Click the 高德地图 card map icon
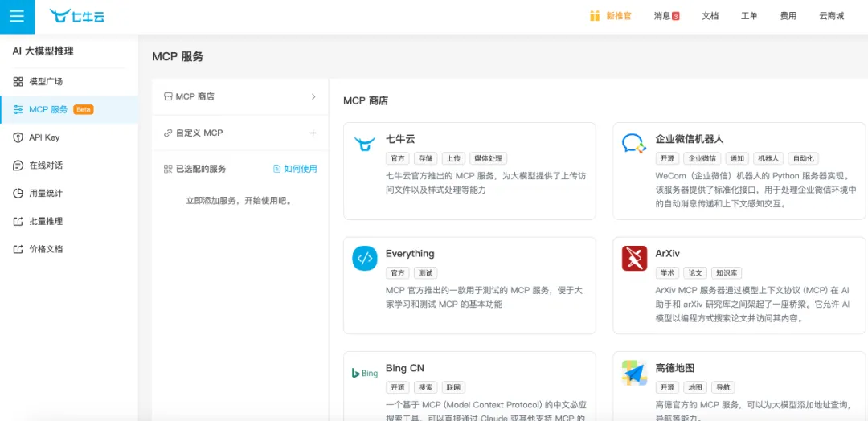 [x=634, y=373]
